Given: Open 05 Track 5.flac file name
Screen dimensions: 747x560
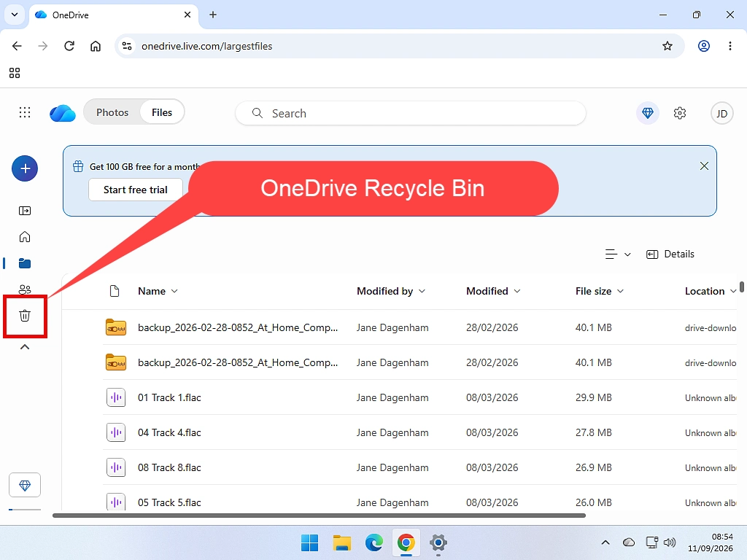Looking at the screenshot, I should coord(169,502).
